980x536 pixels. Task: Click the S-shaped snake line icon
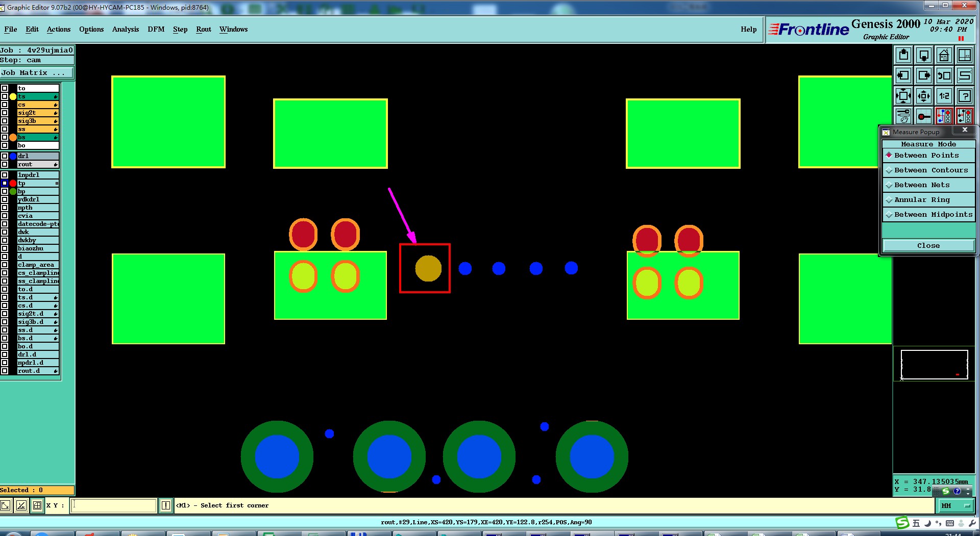pos(965,75)
